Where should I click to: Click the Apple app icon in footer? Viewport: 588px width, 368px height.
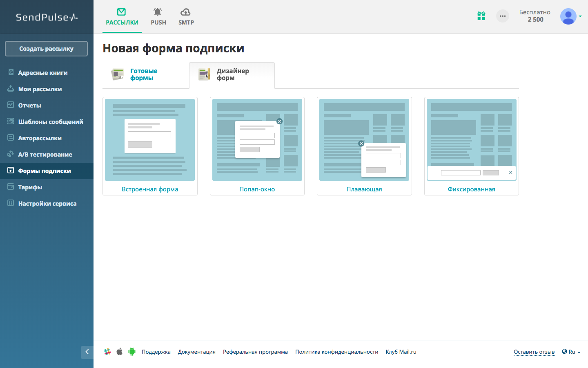tap(120, 352)
